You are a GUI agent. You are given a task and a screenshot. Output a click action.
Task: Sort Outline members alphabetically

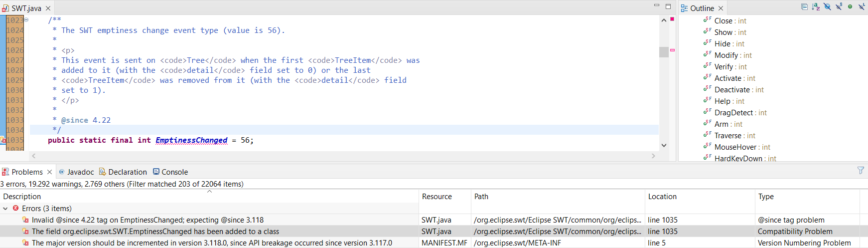tap(816, 7)
